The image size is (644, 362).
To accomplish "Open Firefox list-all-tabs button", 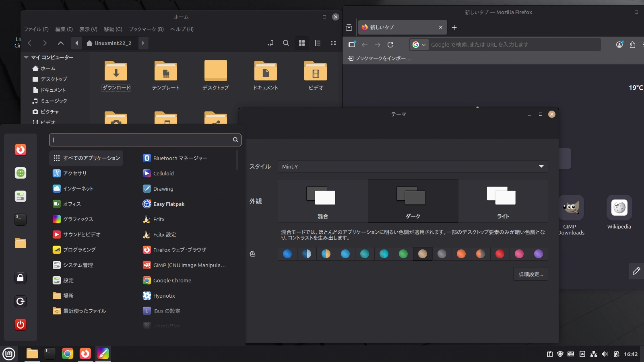I will point(349,27).
